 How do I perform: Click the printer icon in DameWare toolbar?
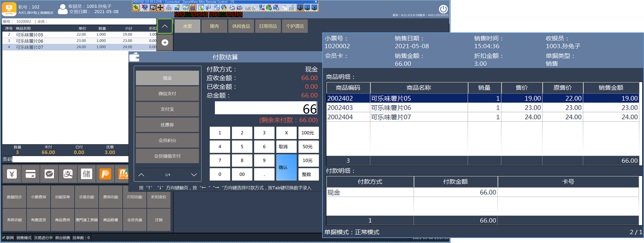[x=232, y=7]
